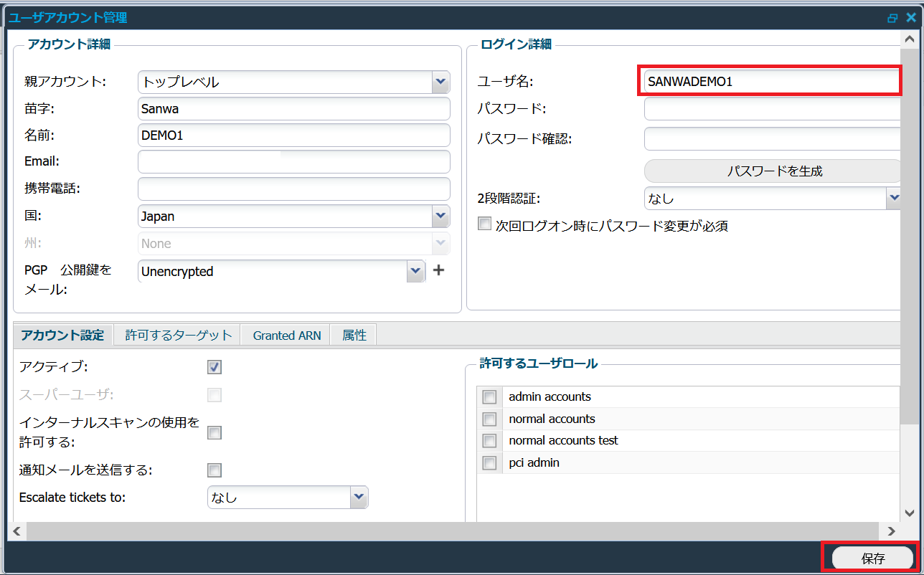This screenshot has height=575, width=924.
Task: Open the Escalate tickets to dropdown
Action: pyautogui.click(x=359, y=497)
